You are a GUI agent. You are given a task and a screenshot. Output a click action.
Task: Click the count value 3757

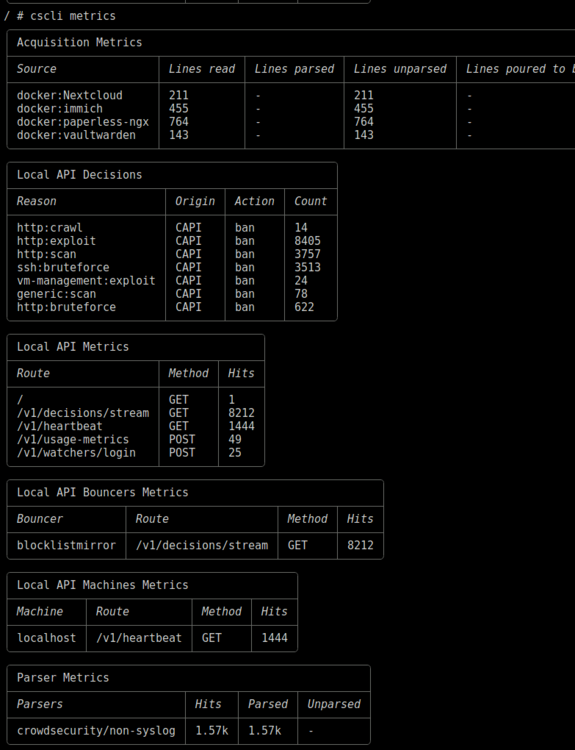click(308, 254)
